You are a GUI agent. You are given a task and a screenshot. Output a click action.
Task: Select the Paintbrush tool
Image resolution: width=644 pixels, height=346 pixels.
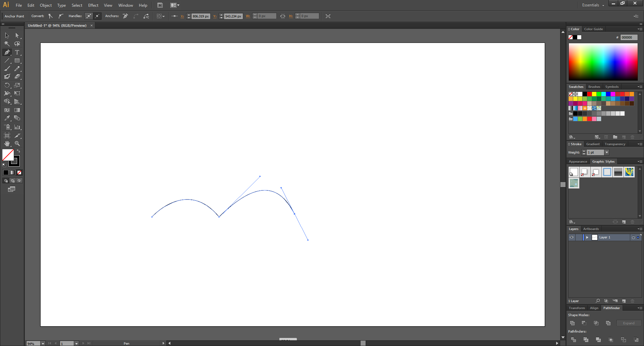(7, 68)
